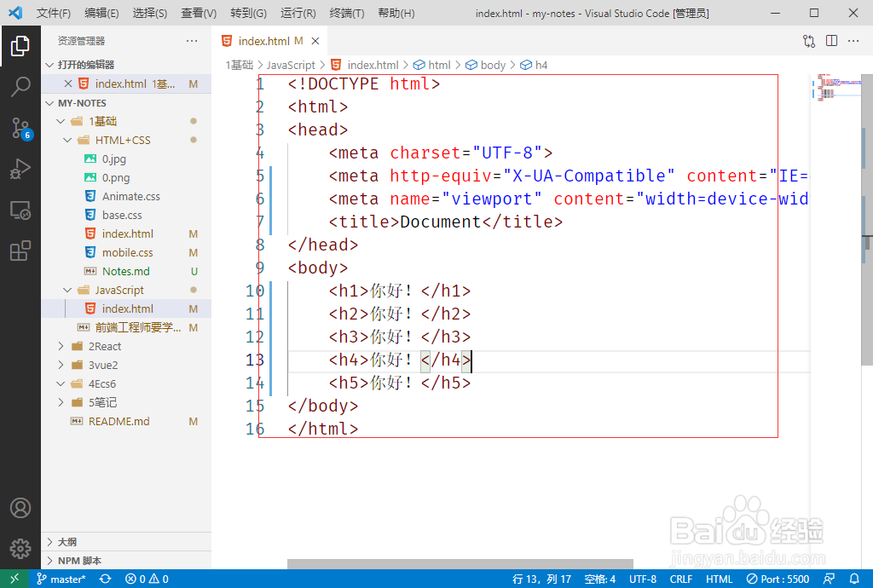Open the Explorer view in activity bar

20,46
